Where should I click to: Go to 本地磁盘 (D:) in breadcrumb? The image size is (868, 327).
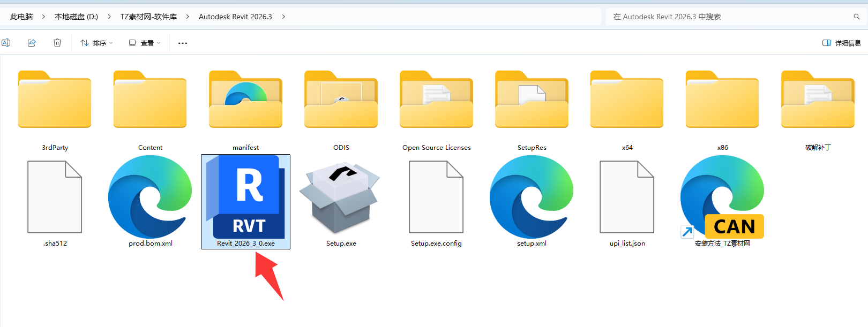76,17
